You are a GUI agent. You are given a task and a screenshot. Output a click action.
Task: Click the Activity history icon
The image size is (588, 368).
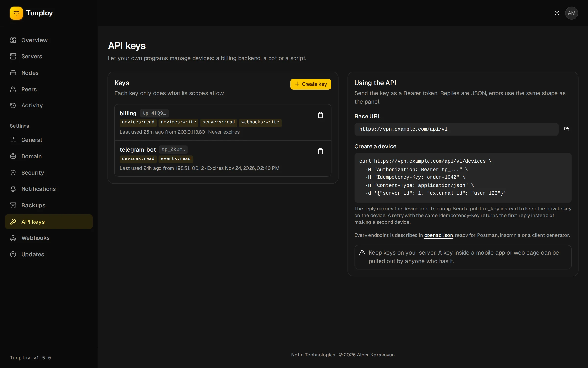coord(13,105)
